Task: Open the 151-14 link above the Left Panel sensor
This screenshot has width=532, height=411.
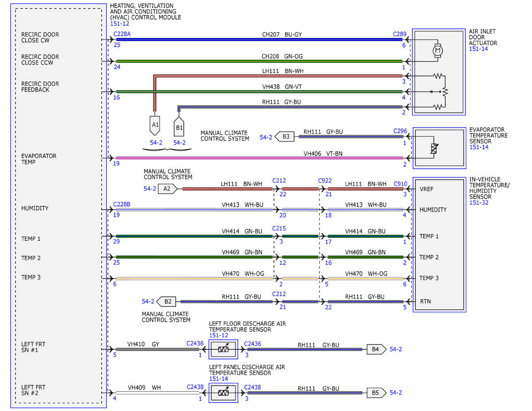Action: (219, 379)
